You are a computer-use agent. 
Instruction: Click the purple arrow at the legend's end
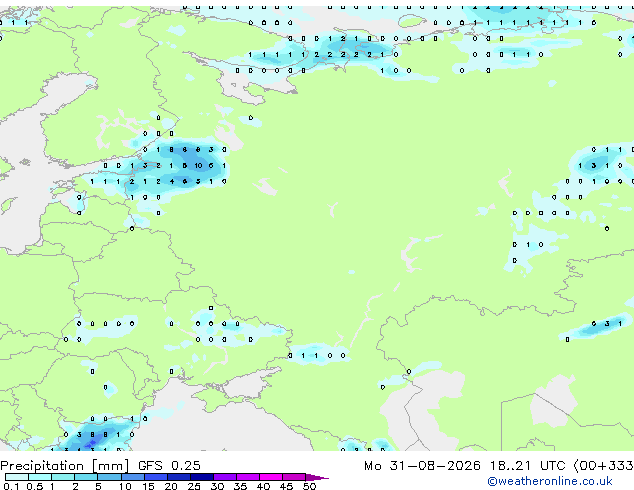(317, 478)
